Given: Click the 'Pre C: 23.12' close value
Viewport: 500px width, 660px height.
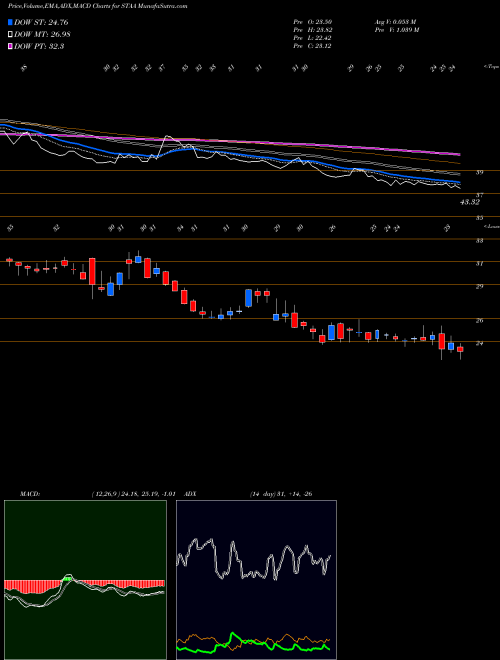Looking at the screenshot, I should pos(313,46).
